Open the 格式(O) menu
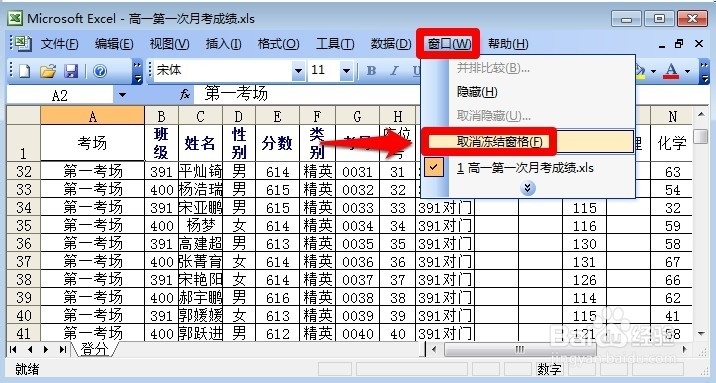 [x=278, y=44]
